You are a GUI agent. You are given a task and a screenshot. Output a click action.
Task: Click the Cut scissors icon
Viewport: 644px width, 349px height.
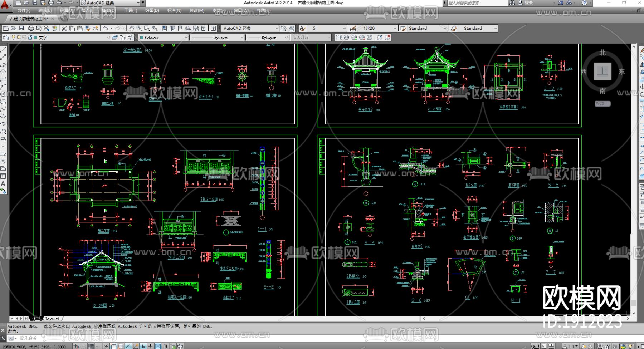pos(64,28)
